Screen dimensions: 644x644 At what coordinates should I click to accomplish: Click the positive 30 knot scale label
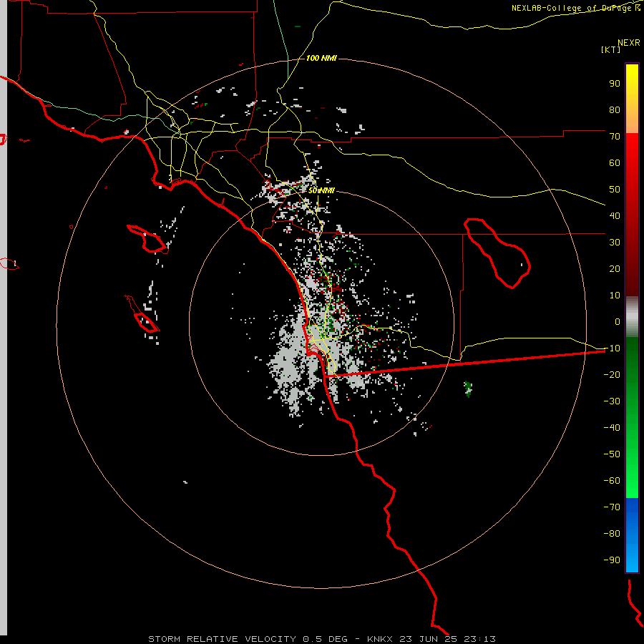click(x=615, y=243)
